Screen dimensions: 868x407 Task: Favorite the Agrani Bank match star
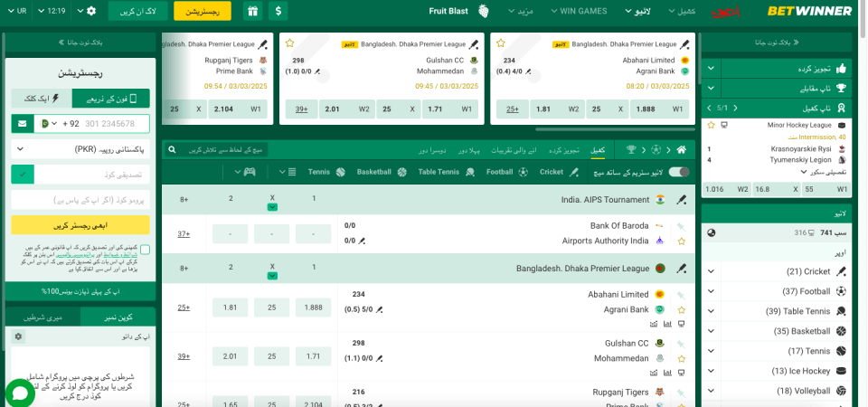pyautogui.click(x=682, y=310)
